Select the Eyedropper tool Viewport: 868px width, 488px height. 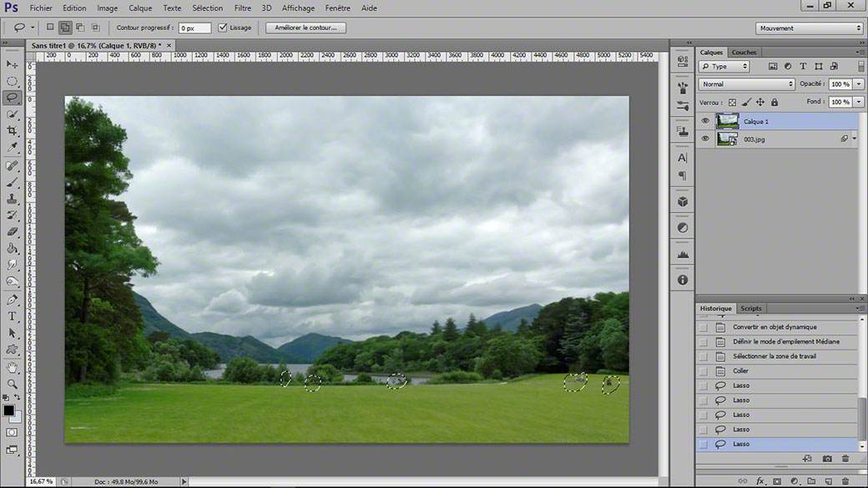[x=12, y=147]
